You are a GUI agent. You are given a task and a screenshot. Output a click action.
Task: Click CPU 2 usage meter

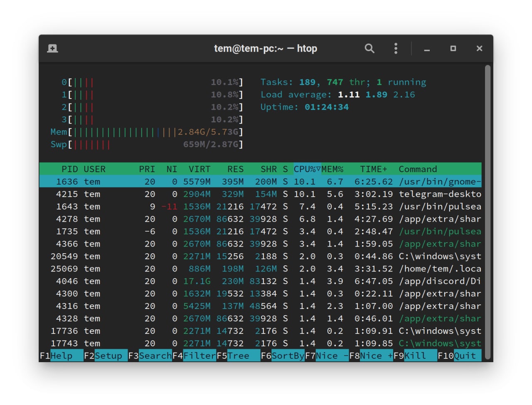pyautogui.click(x=152, y=107)
